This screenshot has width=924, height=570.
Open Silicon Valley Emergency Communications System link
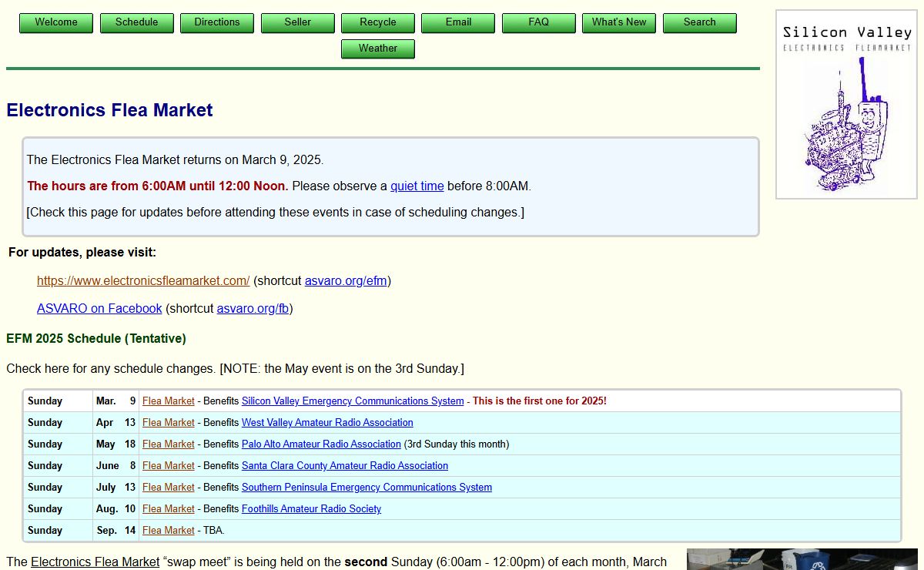[x=353, y=401]
